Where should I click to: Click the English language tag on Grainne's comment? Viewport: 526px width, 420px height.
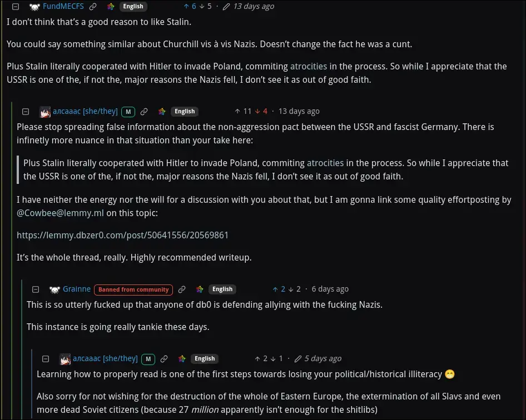pos(222,289)
